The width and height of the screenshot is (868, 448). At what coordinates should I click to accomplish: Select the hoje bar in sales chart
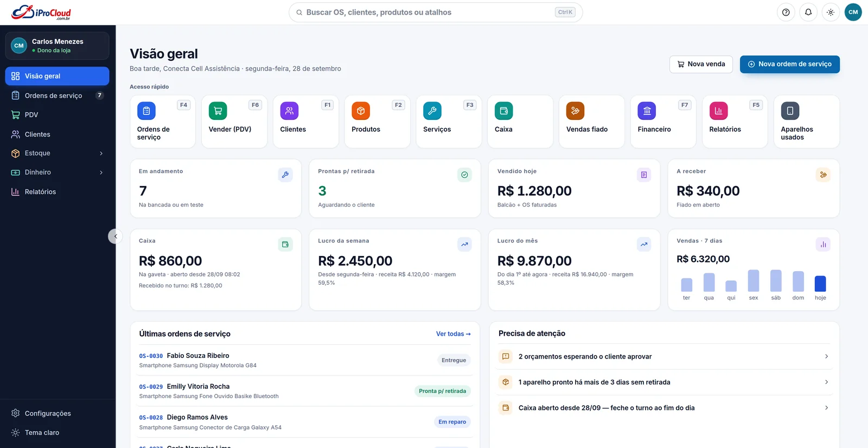820,284
